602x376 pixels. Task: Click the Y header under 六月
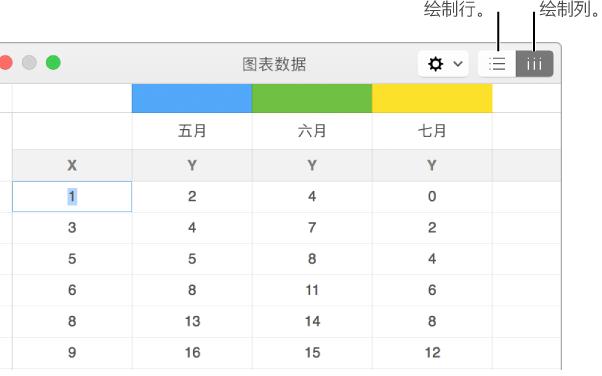click(312, 166)
